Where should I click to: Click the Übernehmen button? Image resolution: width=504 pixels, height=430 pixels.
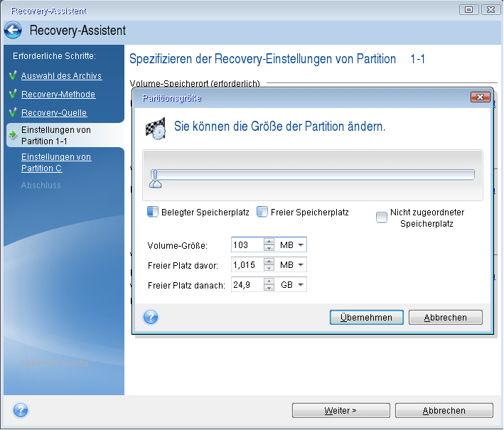pyautogui.click(x=366, y=318)
